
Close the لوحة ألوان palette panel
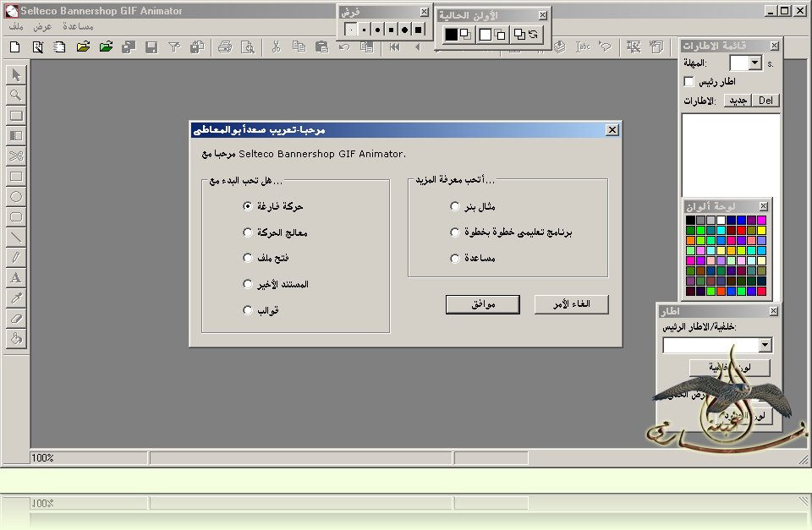click(x=763, y=206)
